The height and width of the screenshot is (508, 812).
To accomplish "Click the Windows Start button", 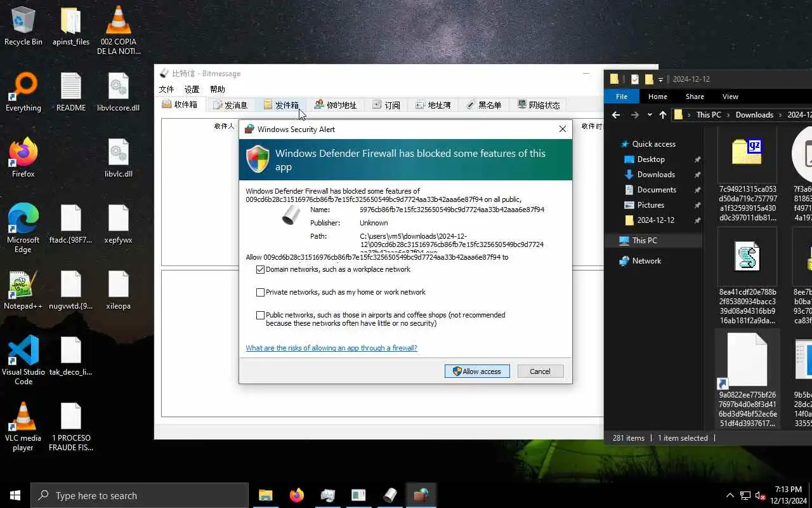I will (x=15, y=495).
